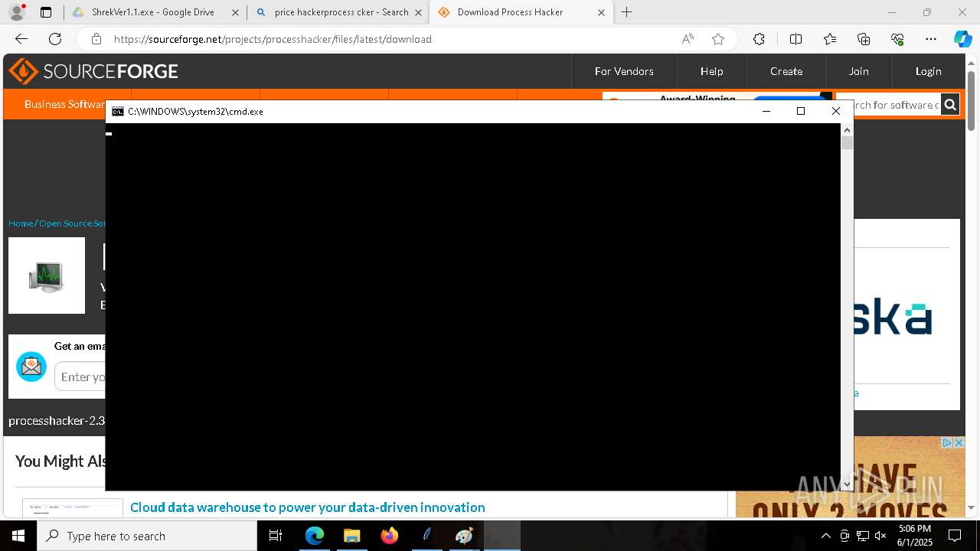Image resolution: width=980 pixels, height=551 pixels.
Task: Open Copilot sidebar icon
Action: (x=962, y=39)
